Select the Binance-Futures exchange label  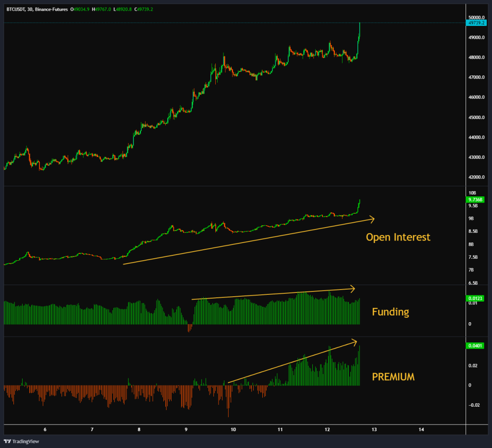click(x=52, y=9)
